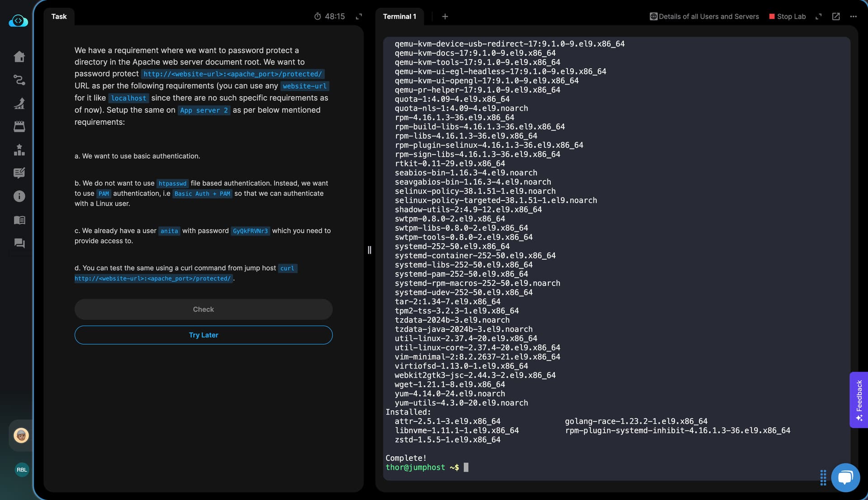Open Details of all Users and Servers
This screenshot has width=868, height=500.
click(x=704, y=17)
